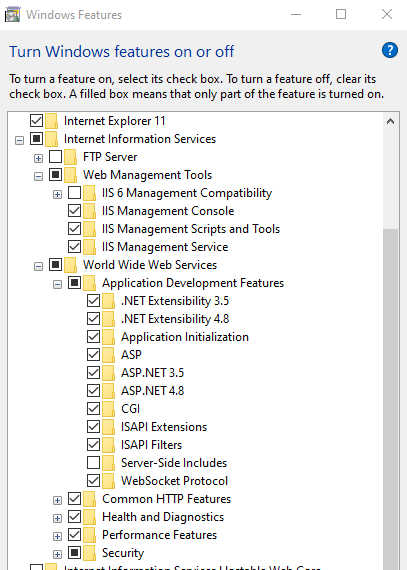Screen dimensions: 407x570
Task: Click the Internet Information Services folder icon
Action: tap(52, 139)
